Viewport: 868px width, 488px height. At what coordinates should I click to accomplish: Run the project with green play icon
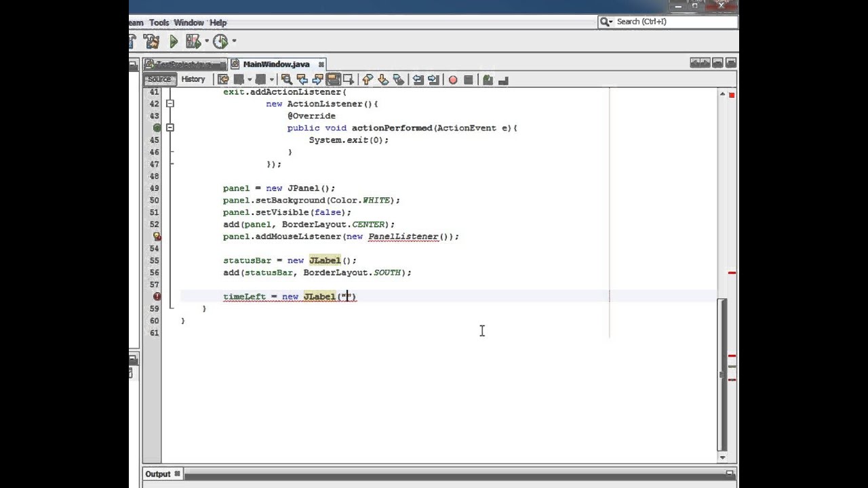pyautogui.click(x=174, y=42)
